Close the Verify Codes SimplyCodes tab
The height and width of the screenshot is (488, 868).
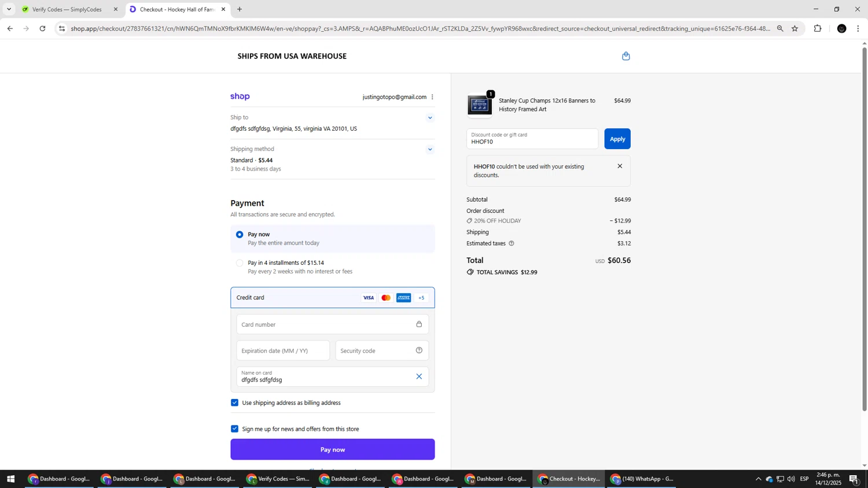(115, 9)
